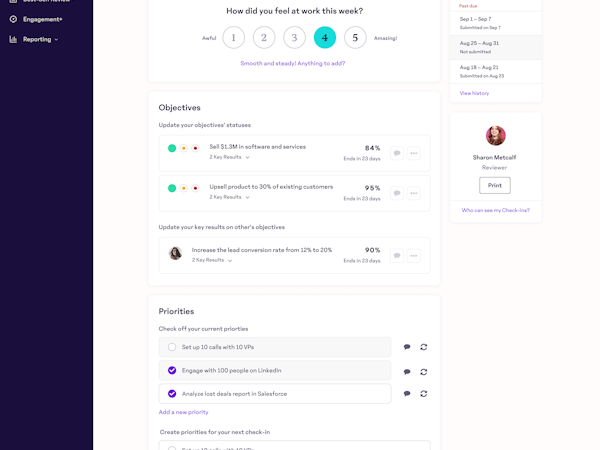
Task: Click the Sharon Metcalf reviewer name
Action: point(494,157)
